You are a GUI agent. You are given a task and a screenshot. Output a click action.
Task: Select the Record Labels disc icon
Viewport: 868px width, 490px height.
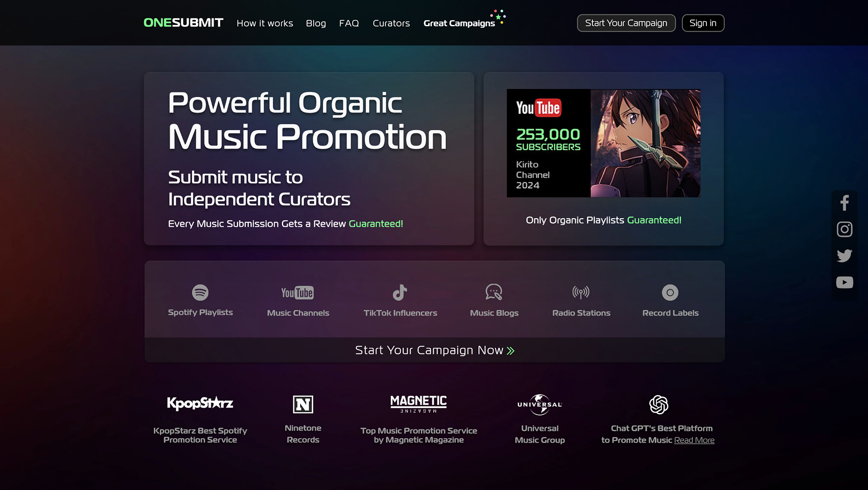click(x=670, y=293)
